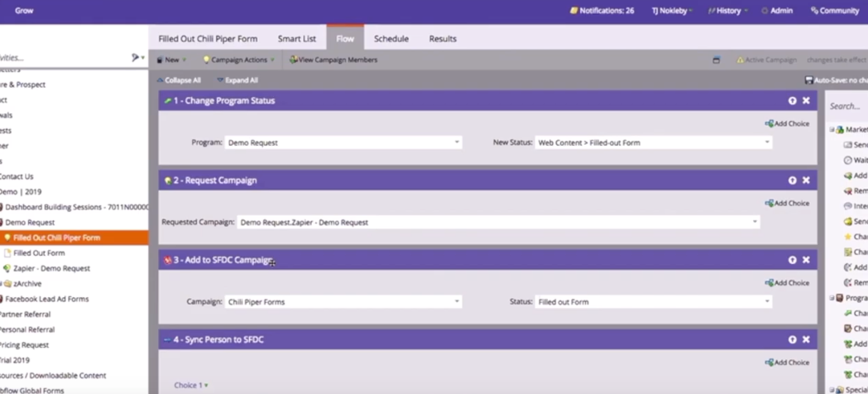
Task: Go to the Admin section
Action: pyautogui.click(x=777, y=11)
